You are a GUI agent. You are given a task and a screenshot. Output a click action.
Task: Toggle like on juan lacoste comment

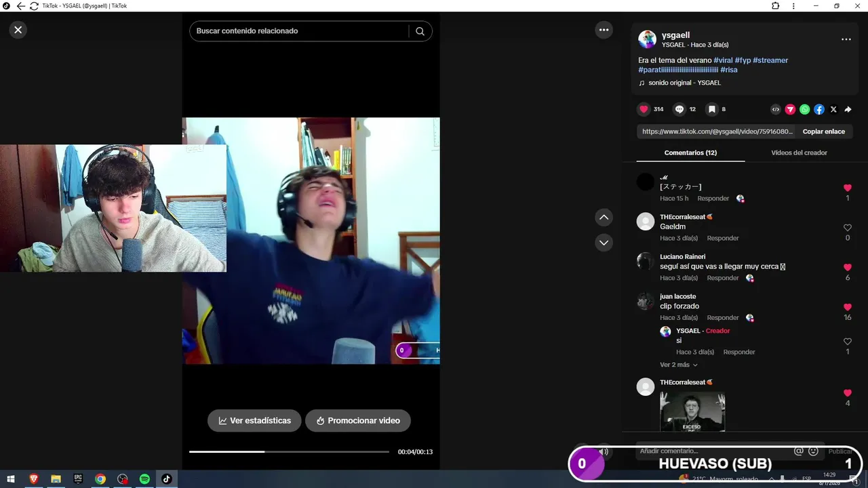pos(847,307)
